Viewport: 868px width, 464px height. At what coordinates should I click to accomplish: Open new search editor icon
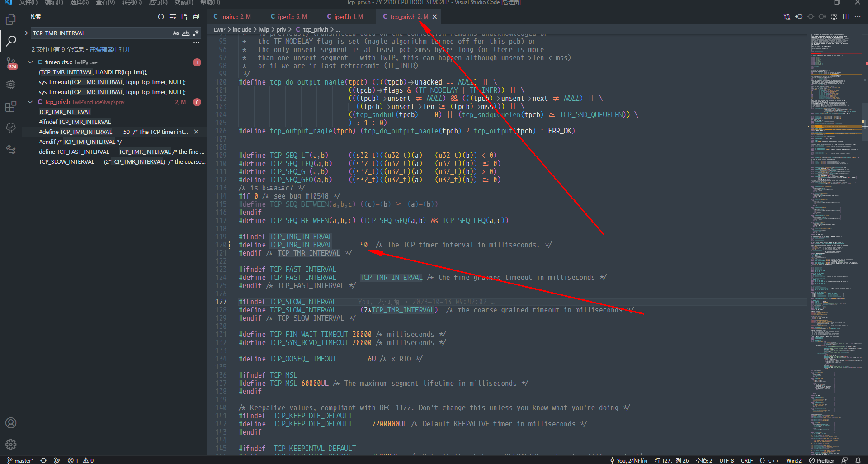[x=184, y=17]
